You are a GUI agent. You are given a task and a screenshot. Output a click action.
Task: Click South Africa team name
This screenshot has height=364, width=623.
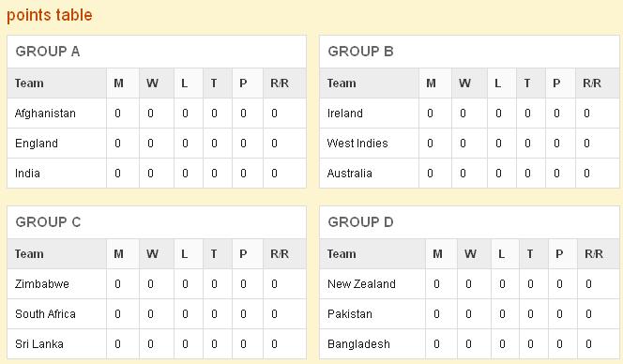coord(45,314)
